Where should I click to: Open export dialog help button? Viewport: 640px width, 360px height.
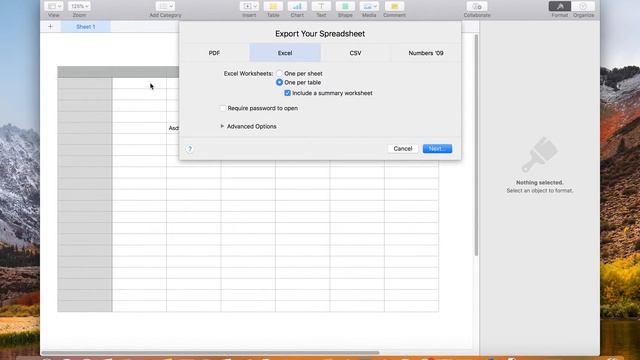coord(189,149)
